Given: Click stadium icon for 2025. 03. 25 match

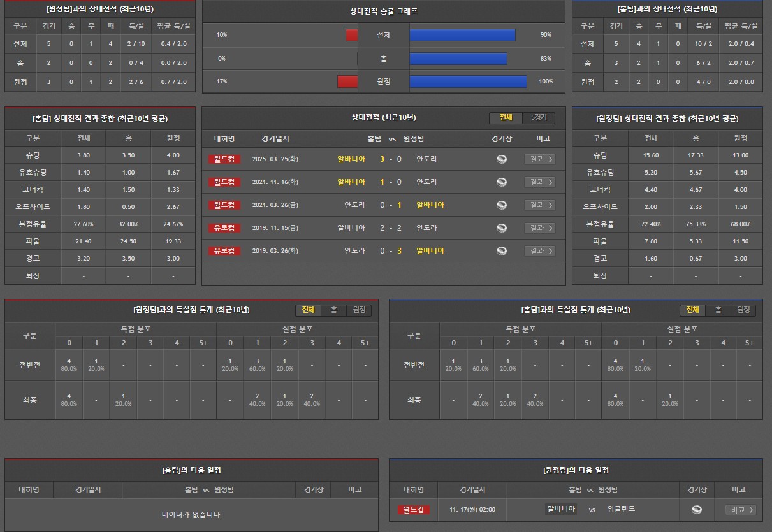Looking at the screenshot, I should tap(502, 159).
